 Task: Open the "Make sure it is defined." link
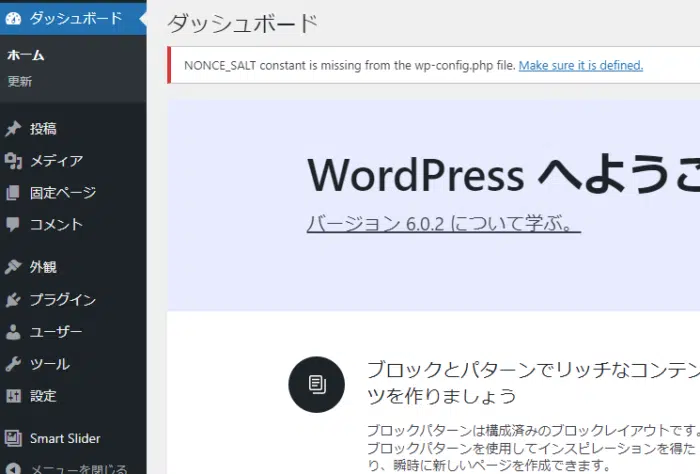coord(580,66)
